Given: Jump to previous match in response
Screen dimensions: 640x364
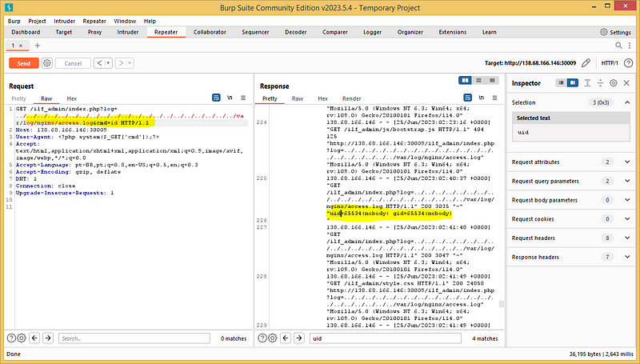Looking at the screenshot, I should tap(286, 338).
